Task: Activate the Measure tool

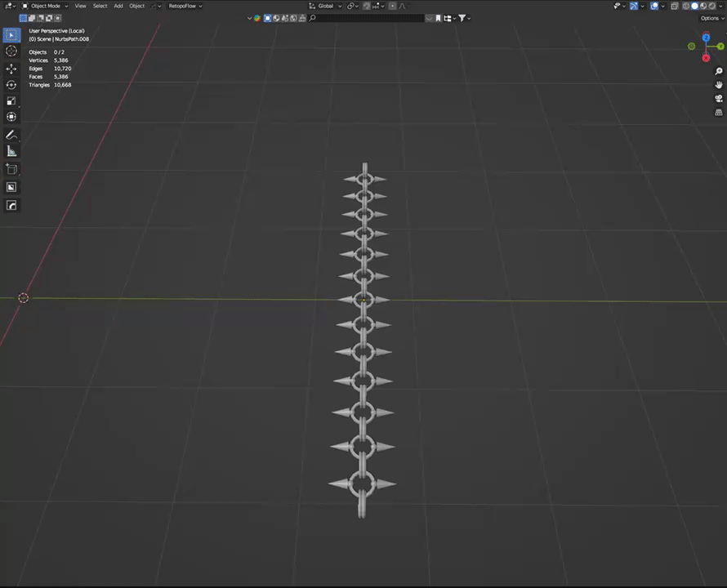Action: coord(11,151)
